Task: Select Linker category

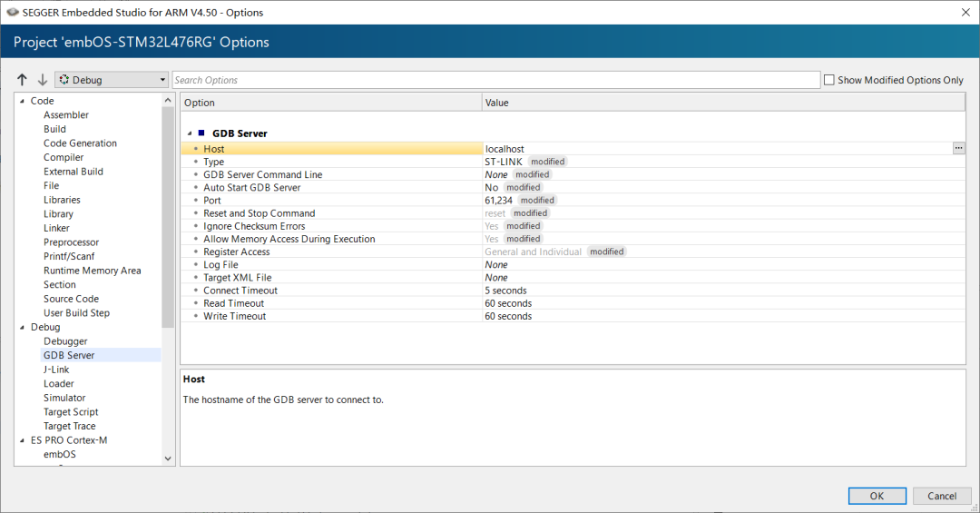Action: coord(57,228)
